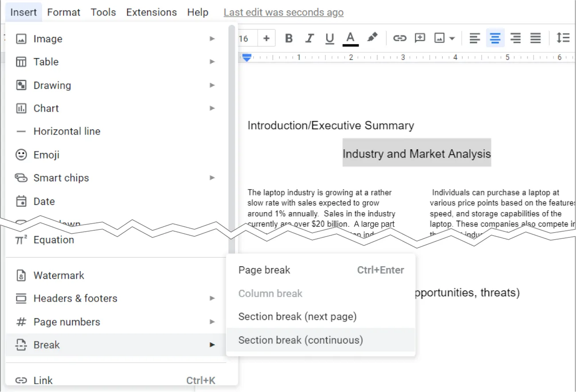
Task: Open the Insert link tool
Action: pos(399,38)
